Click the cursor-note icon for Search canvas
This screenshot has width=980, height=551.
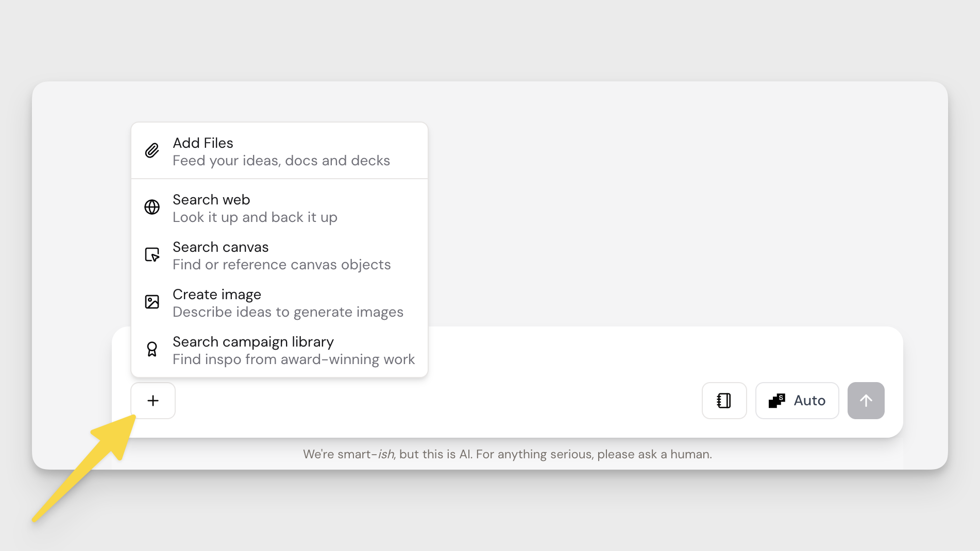152,255
